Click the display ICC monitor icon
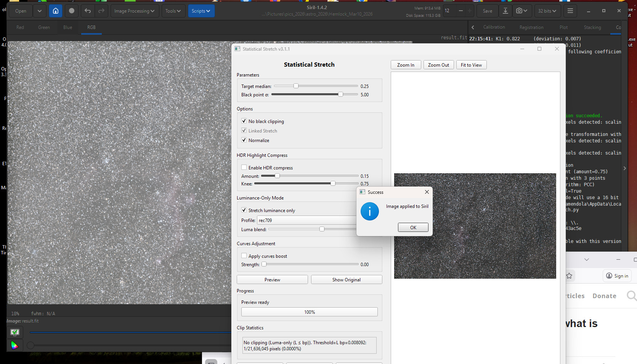The height and width of the screenshot is (364, 637). [14, 332]
